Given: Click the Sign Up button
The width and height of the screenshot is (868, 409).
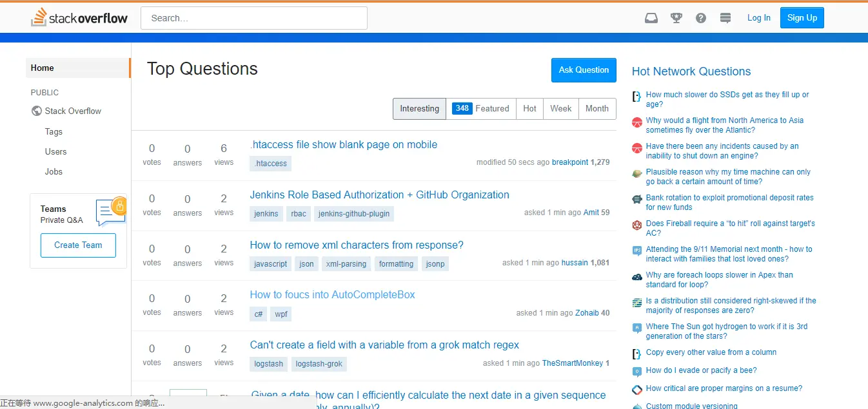Looking at the screenshot, I should click(802, 17).
